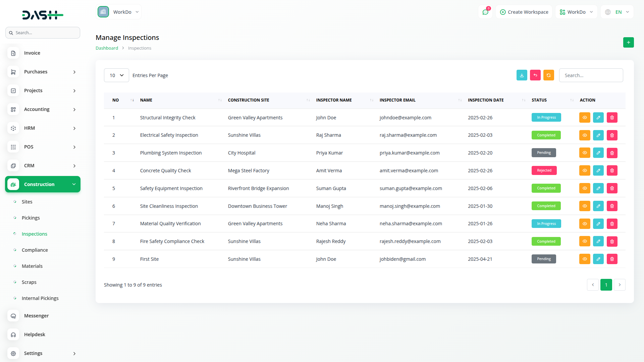View the Plumbing System Inspection details
The image size is (644, 362).
click(x=584, y=153)
